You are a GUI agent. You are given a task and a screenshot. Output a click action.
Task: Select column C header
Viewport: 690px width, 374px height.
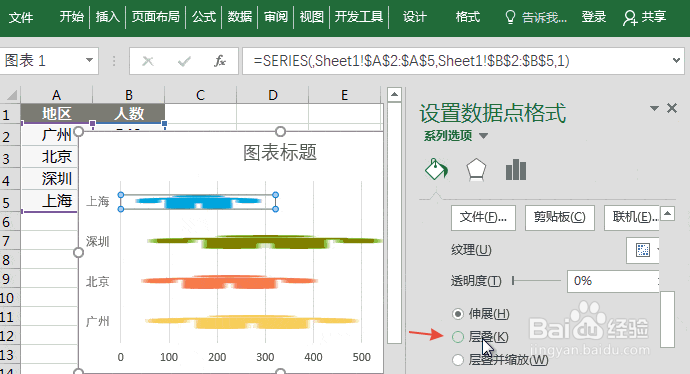click(200, 95)
